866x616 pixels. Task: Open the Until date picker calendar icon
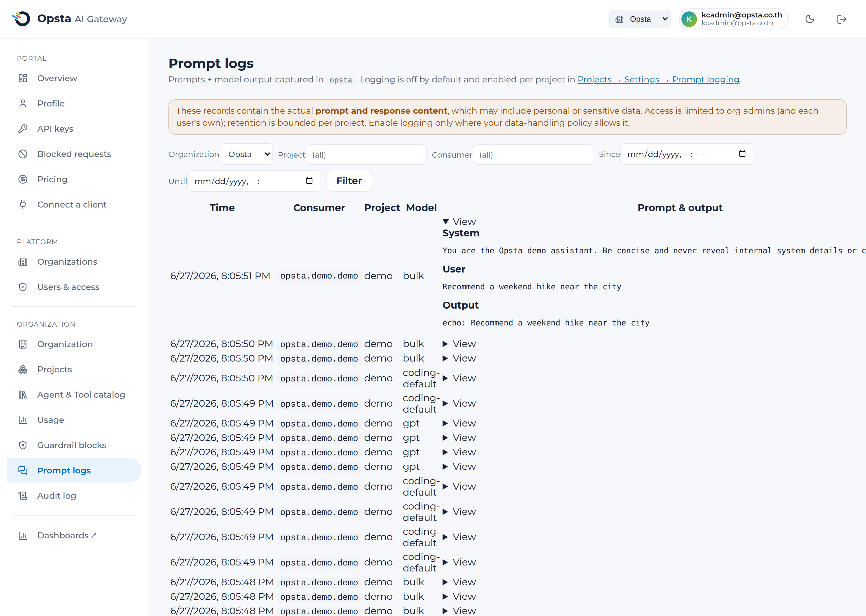pyautogui.click(x=309, y=181)
